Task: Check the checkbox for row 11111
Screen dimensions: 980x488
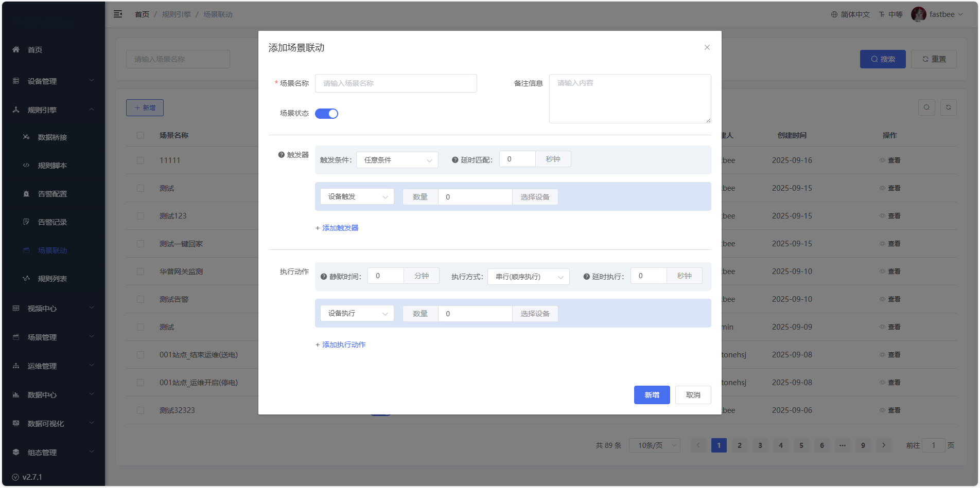Action: tap(141, 160)
